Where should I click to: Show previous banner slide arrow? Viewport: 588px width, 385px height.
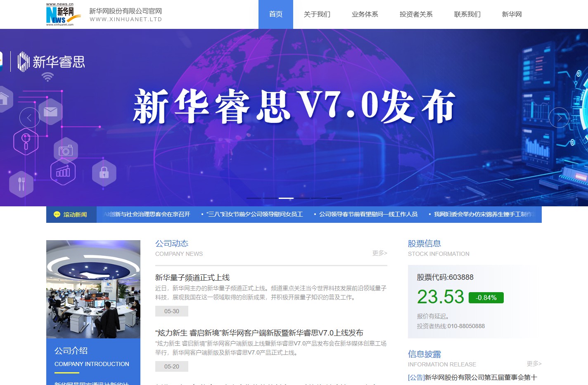(x=29, y=118)
